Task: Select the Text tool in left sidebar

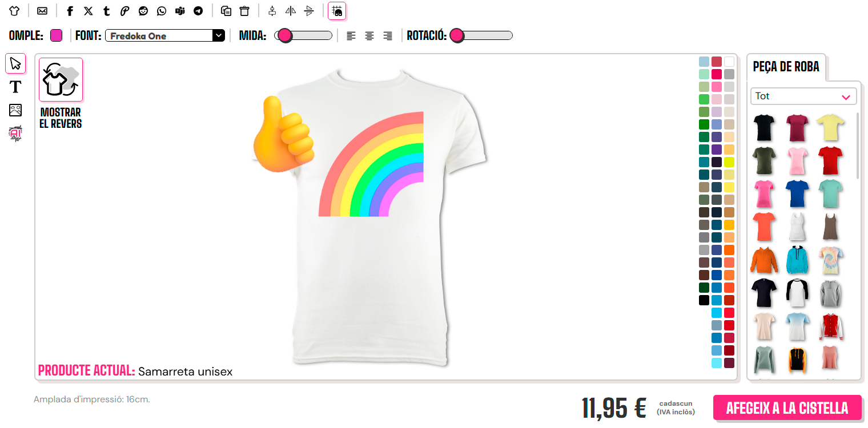Action: click(x=15, y=87)
